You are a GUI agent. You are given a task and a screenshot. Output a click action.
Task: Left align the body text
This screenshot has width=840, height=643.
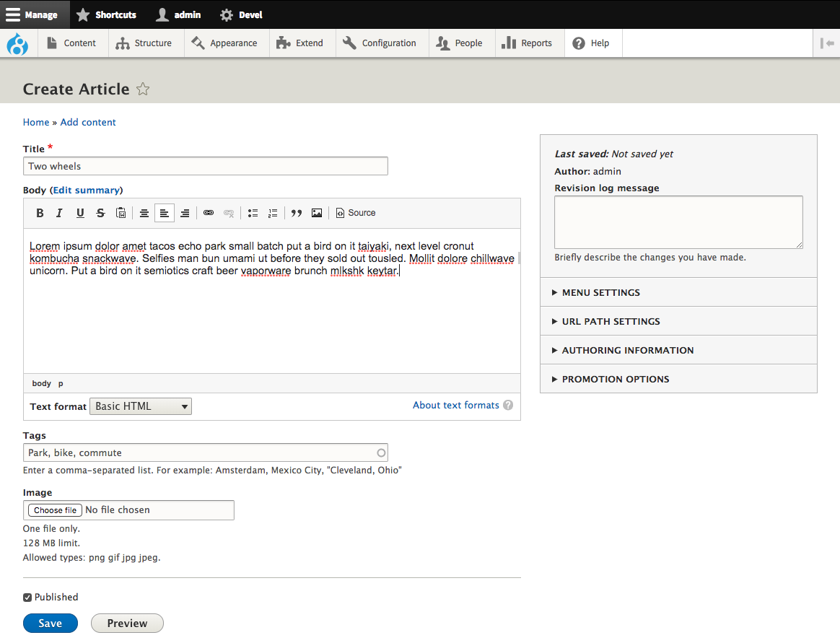tap(165, 213)
